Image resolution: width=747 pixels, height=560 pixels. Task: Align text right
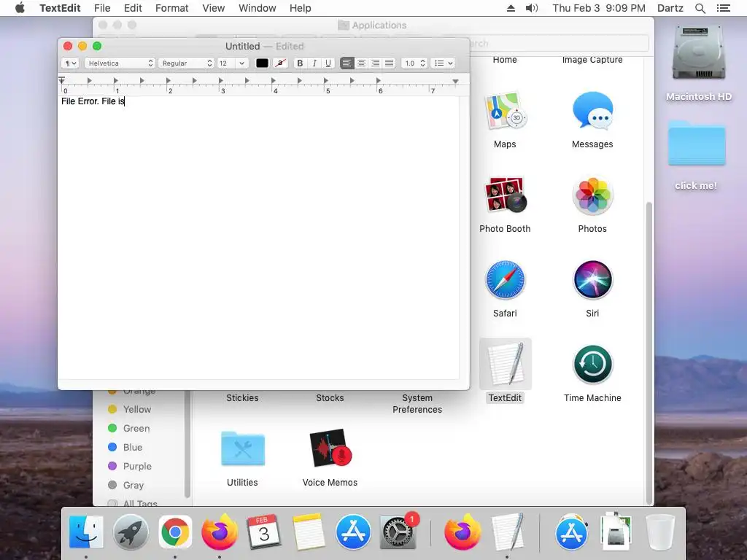[376, 63]
